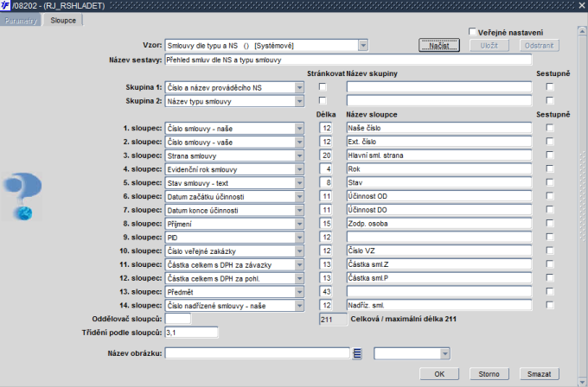
Task: Click the empty column name field for Předmět
Action: [439, 291]
